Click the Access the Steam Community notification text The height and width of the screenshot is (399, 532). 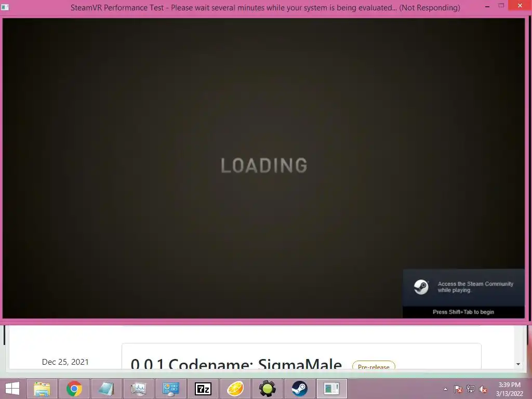(475, 287)
